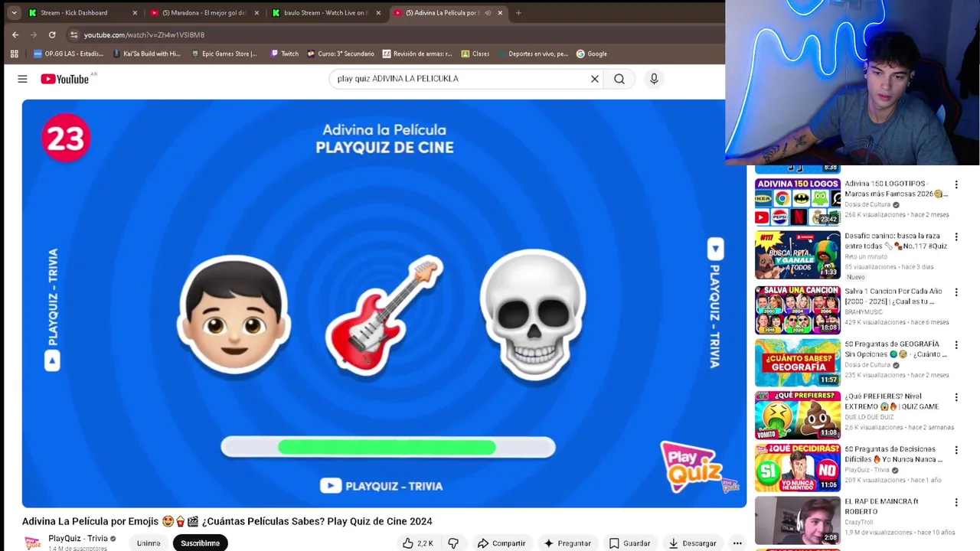Open the Epic Games Store bookmark

coord(224,54)
